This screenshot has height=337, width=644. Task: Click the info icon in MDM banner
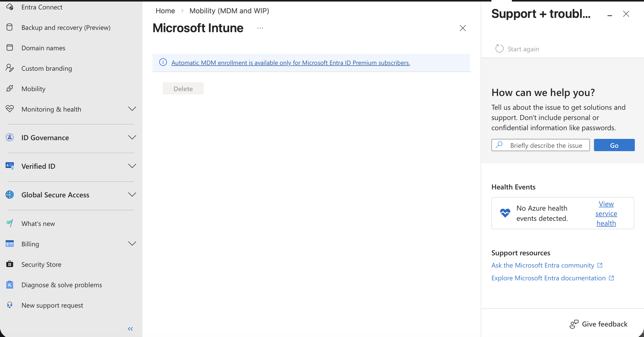163,62
